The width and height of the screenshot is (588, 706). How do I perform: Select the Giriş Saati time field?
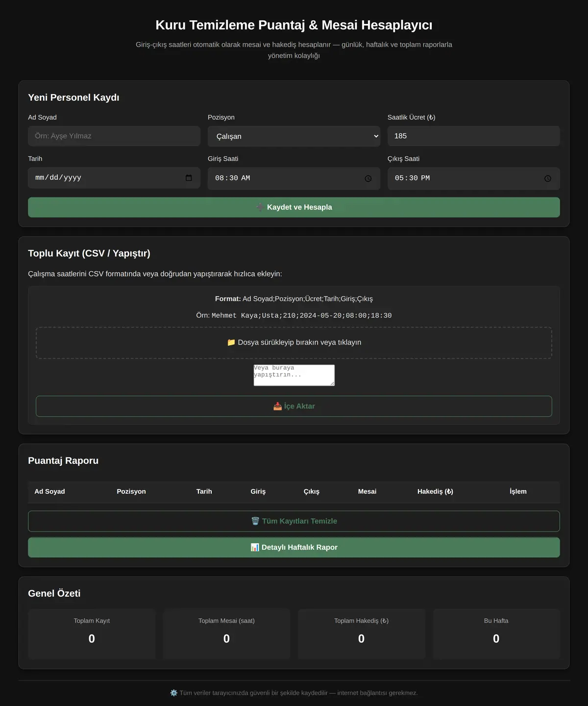click(294, 178)
